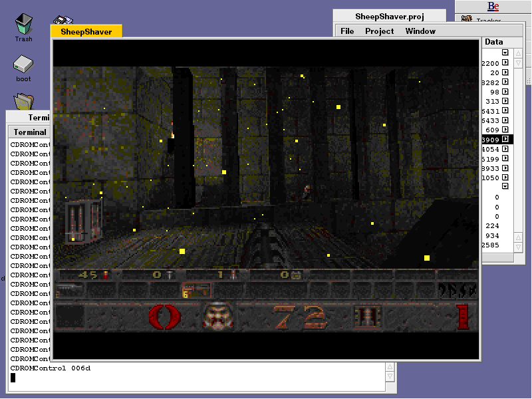Click the floppy disks icon beside Trash

point(64,20)
